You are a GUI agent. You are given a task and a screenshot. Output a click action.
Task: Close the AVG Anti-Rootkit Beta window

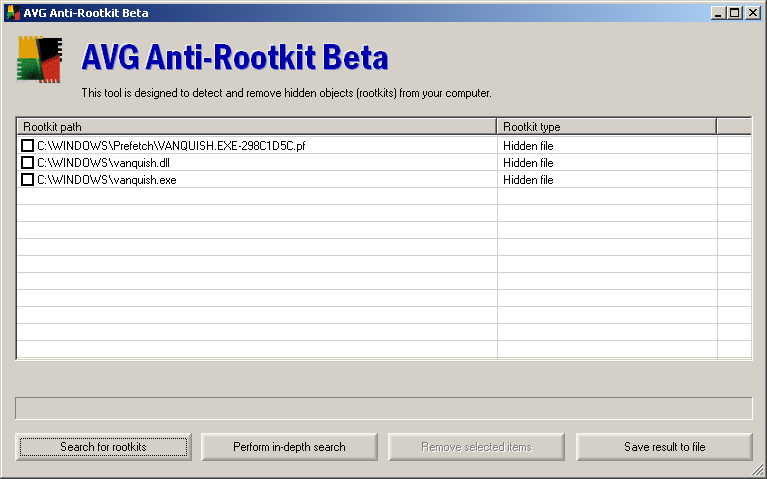point(753,12)
